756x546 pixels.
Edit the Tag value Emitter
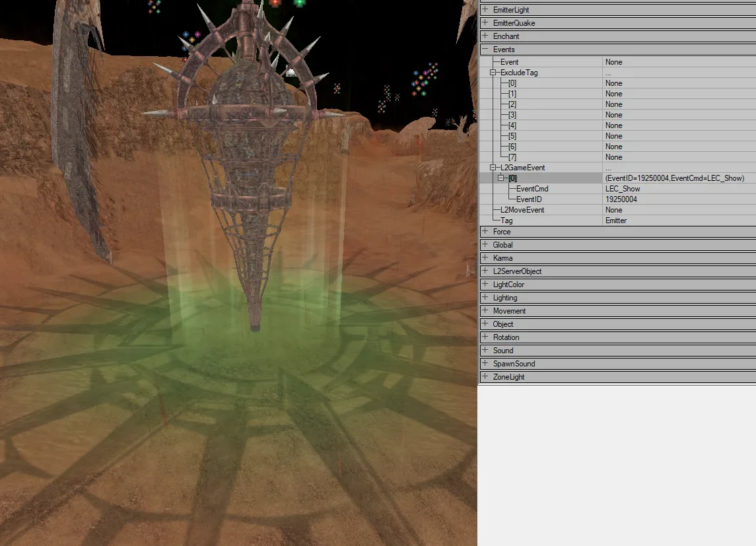[679, 221]
